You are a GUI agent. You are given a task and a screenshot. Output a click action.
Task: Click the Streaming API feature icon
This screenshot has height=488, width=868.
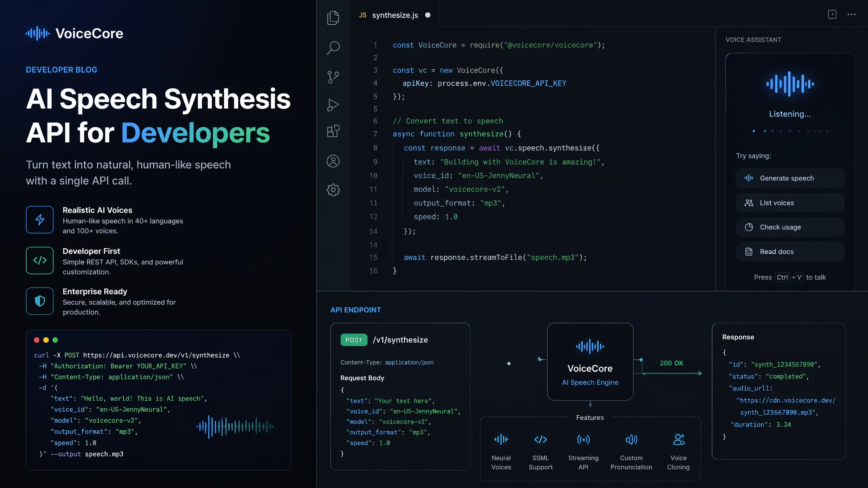(583, 439)
